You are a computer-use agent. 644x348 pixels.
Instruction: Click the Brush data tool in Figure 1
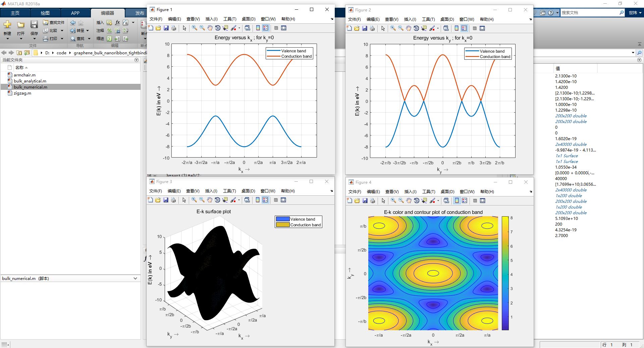coord(233,28)
